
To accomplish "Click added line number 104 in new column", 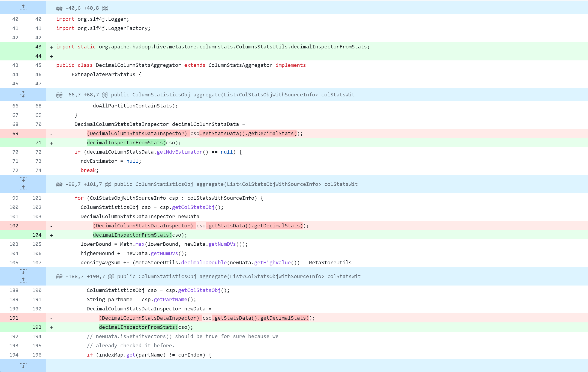I will pos(37,235).
